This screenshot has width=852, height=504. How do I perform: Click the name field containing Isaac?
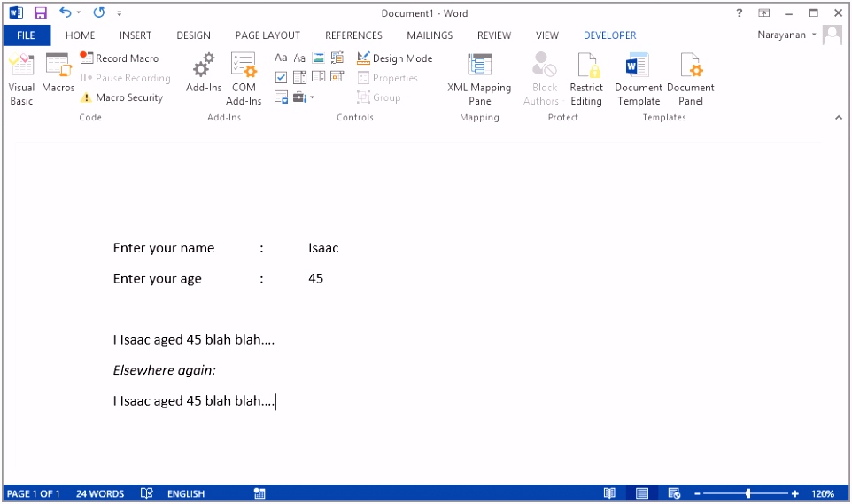[323, 248]
